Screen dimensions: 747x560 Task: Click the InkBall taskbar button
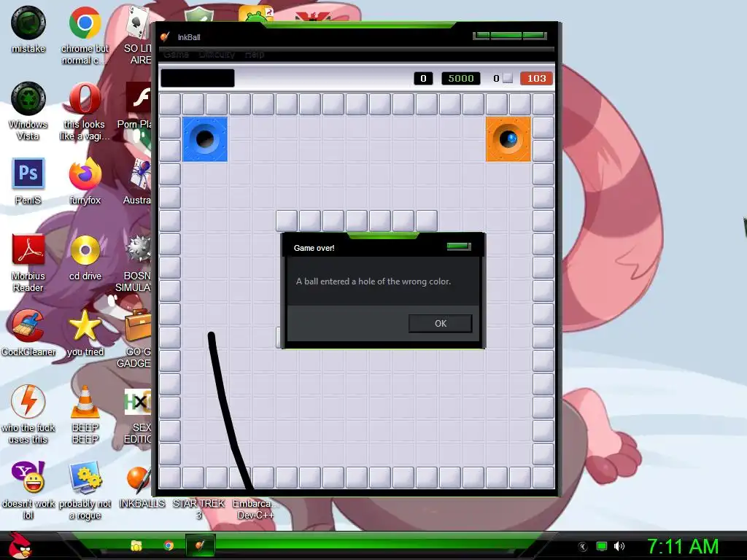click(x=200, y=545)
